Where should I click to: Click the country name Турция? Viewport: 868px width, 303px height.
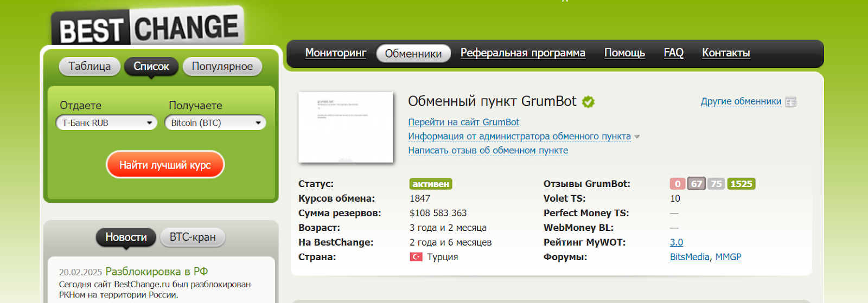[443, 257]
